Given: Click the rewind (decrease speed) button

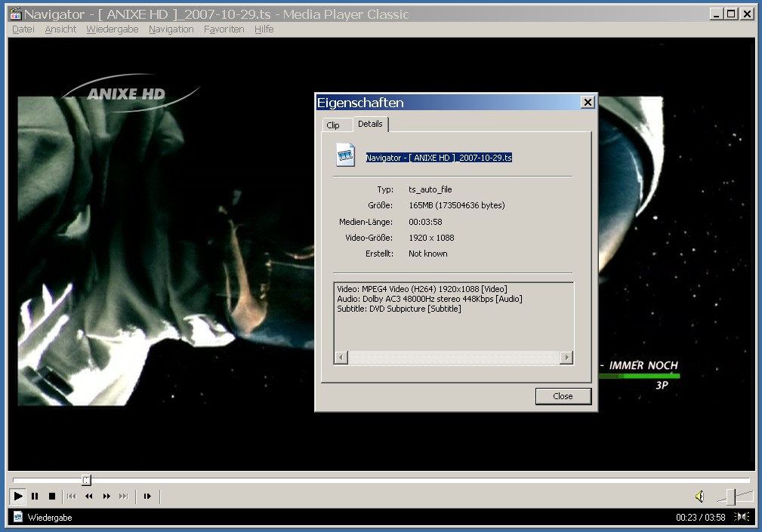Looking at the screenshot, I should click(89, 496).
